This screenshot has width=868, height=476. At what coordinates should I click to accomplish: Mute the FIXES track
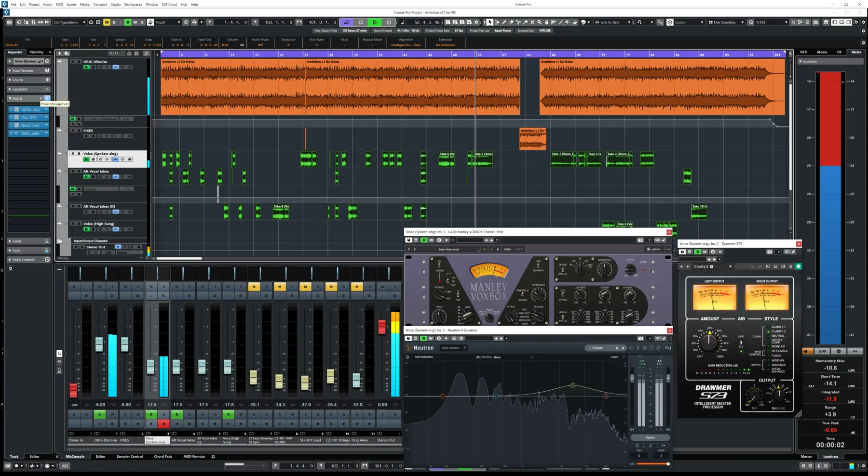tap(73, 131)
